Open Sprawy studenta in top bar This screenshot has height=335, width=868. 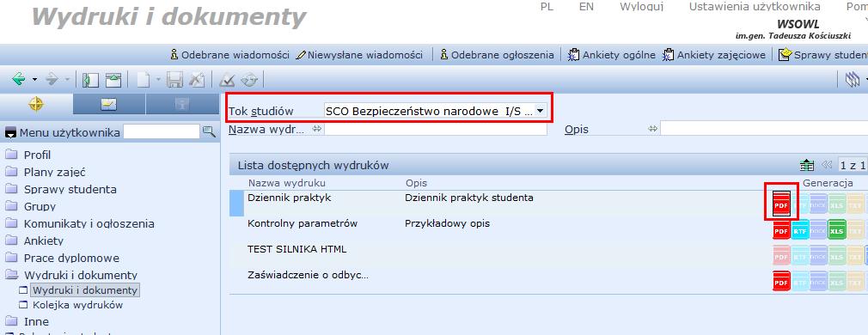pyautogui.click(x=823, y=55)
